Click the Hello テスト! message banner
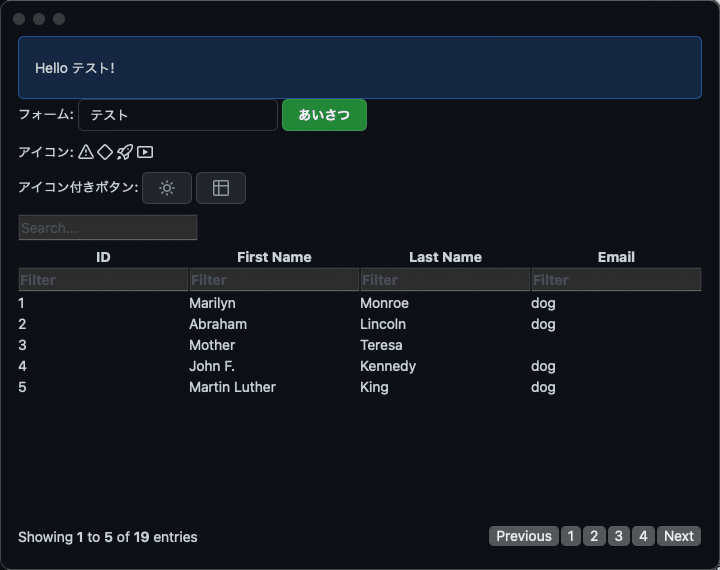 [x=360, y=68]
